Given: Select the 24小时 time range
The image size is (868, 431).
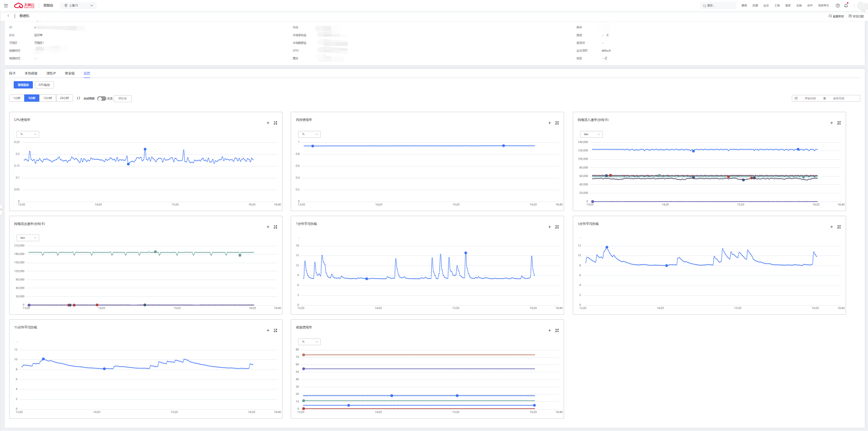Looking at the screenshot, I should click(x=64, y=98).
